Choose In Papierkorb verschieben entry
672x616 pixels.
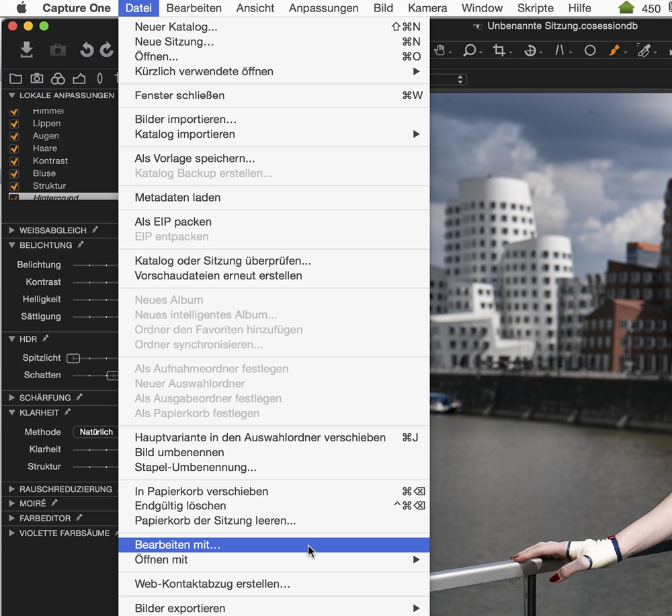coord(274,491)
